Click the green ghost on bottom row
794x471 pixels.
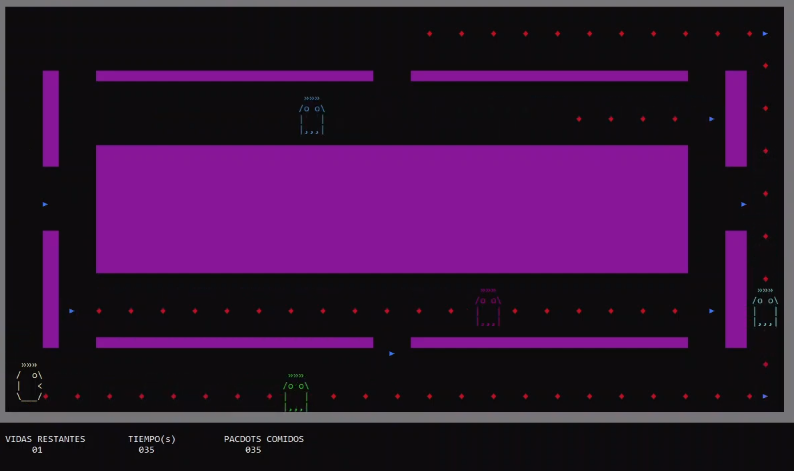(x=296, y=392)
